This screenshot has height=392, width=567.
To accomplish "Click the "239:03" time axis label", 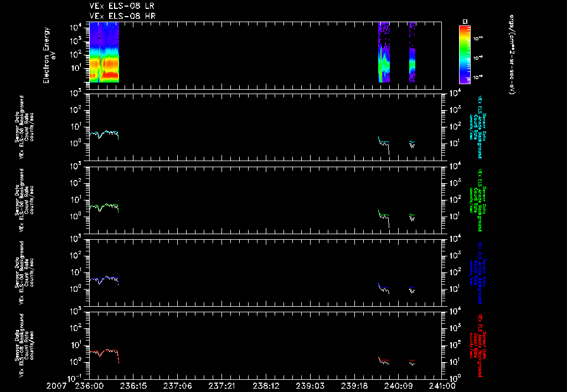I will point(310,386).
